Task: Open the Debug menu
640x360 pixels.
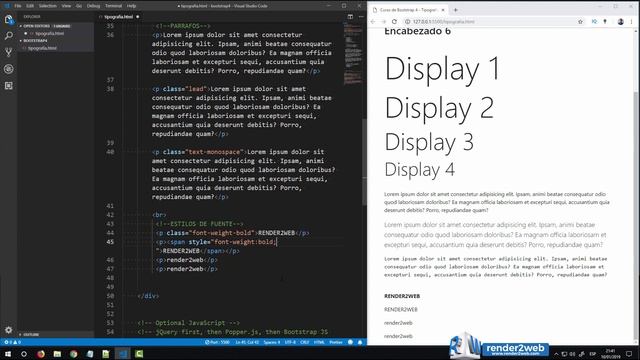Action: pos(93,6)
